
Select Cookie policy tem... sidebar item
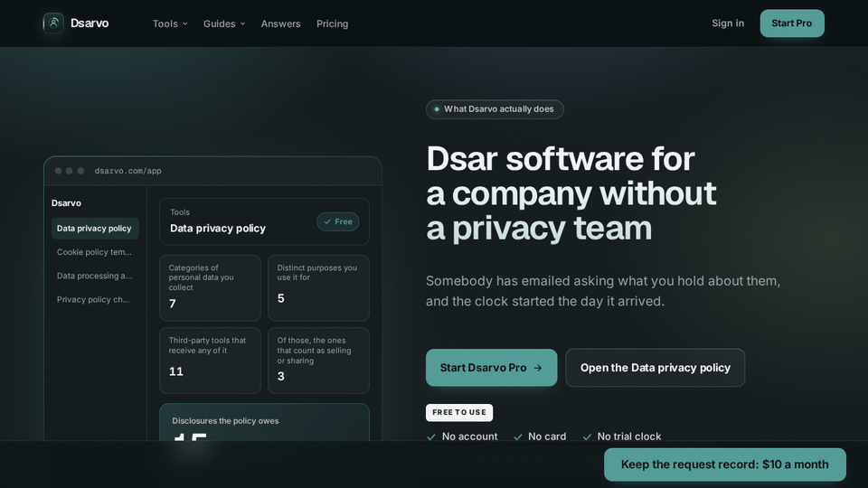tap(95, 252)
